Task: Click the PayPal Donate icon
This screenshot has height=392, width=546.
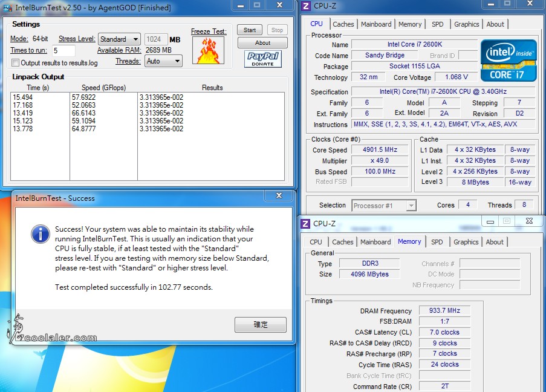Action: (x=262, y=59)
